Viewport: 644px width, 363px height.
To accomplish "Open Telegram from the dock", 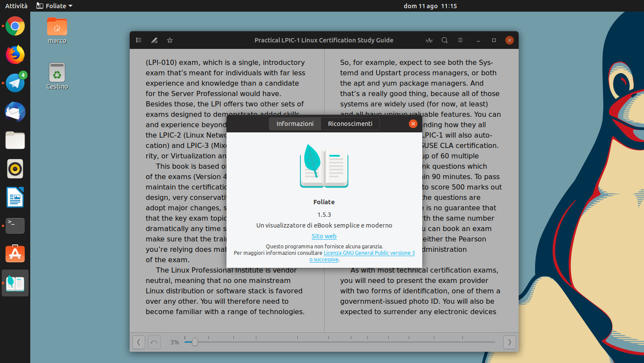I will click(x=15, y=83).
